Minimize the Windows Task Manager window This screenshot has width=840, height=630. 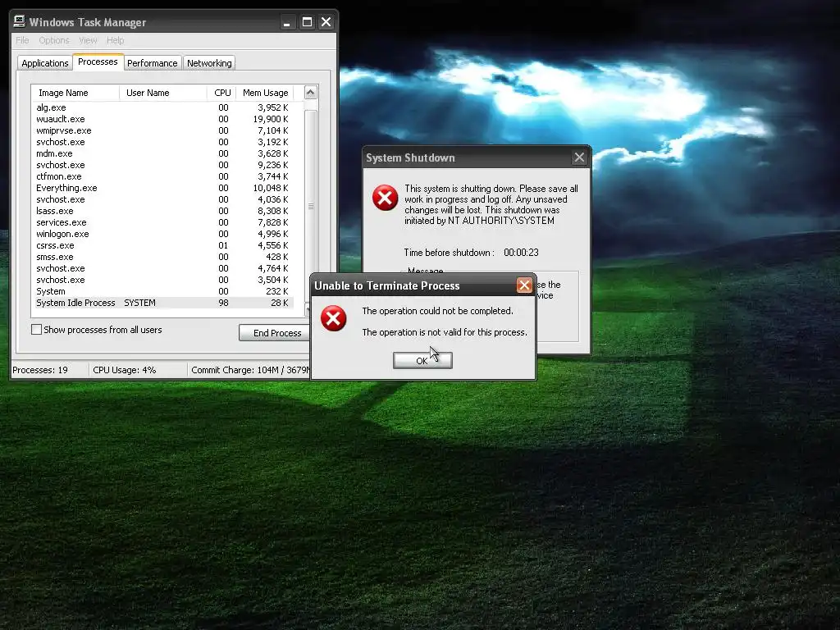coord(287,22)
